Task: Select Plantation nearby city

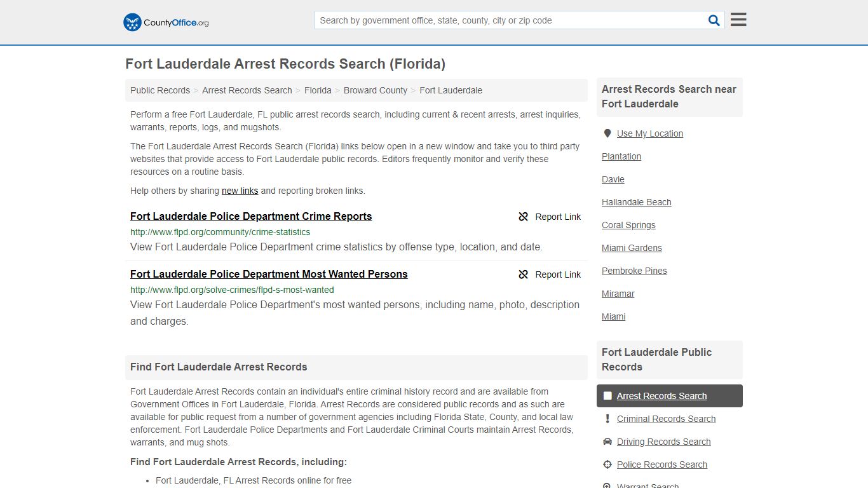Action: point(621,156)
